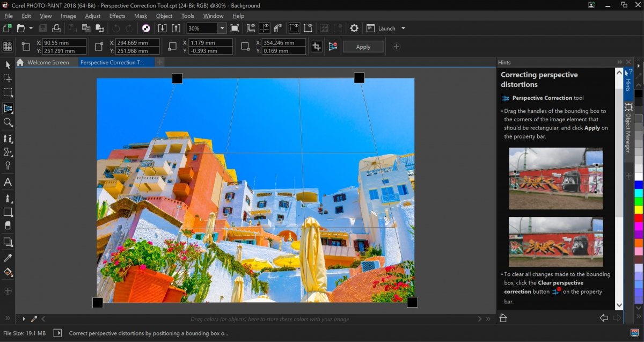644x342 pixels.
Task: Expand the toolbox overflow chevrons
Action: (8, 318)
